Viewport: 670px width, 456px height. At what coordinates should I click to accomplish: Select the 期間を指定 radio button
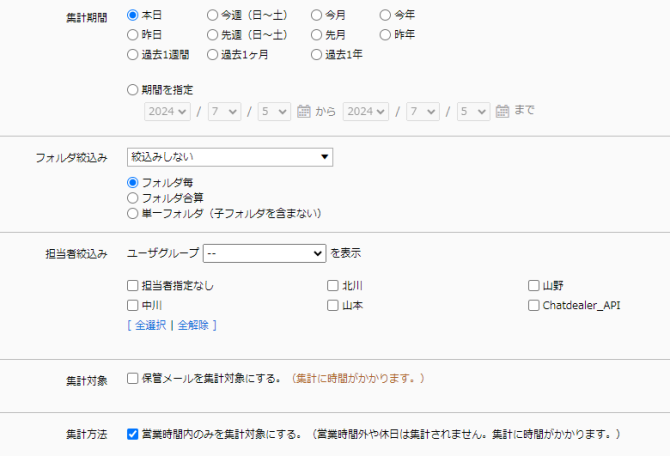click(x=133, y=89)
